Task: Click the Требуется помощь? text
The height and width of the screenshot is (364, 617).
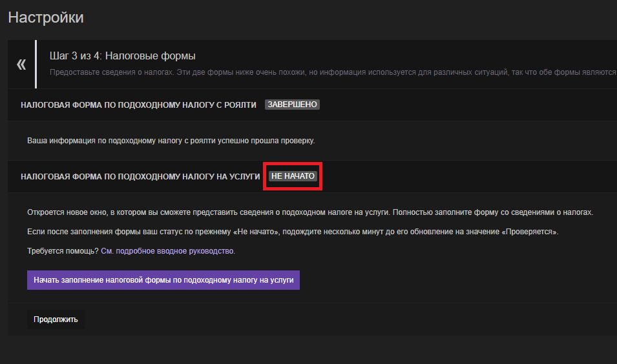Action: [x=63, y=251]
